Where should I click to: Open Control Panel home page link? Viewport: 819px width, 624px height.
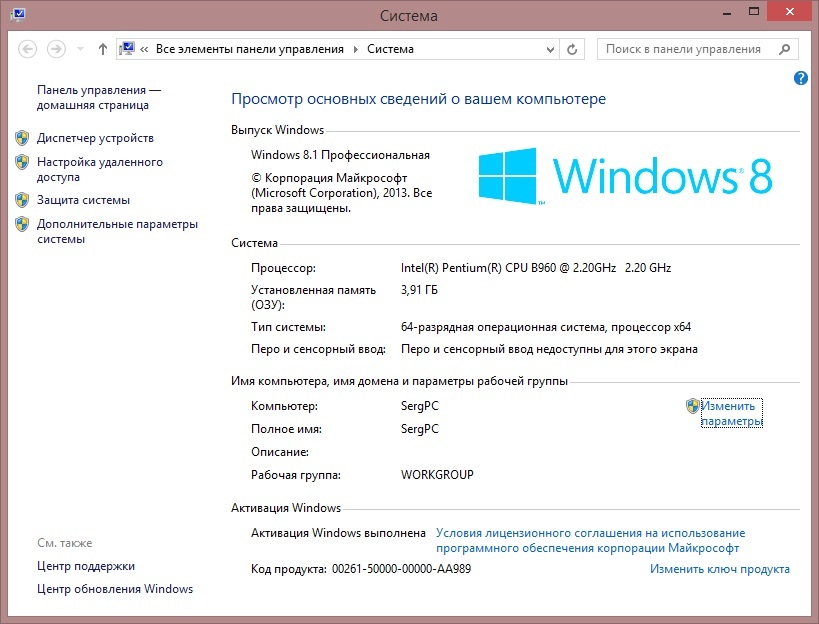pyautogui.click(x=99, y=97)
